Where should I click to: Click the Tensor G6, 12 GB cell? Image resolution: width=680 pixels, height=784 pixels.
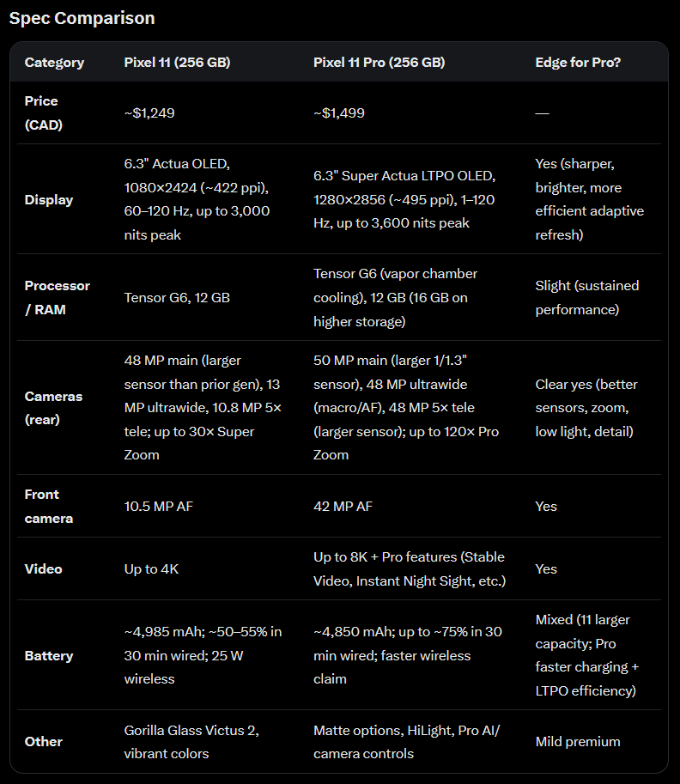click(x=177, y=297)
